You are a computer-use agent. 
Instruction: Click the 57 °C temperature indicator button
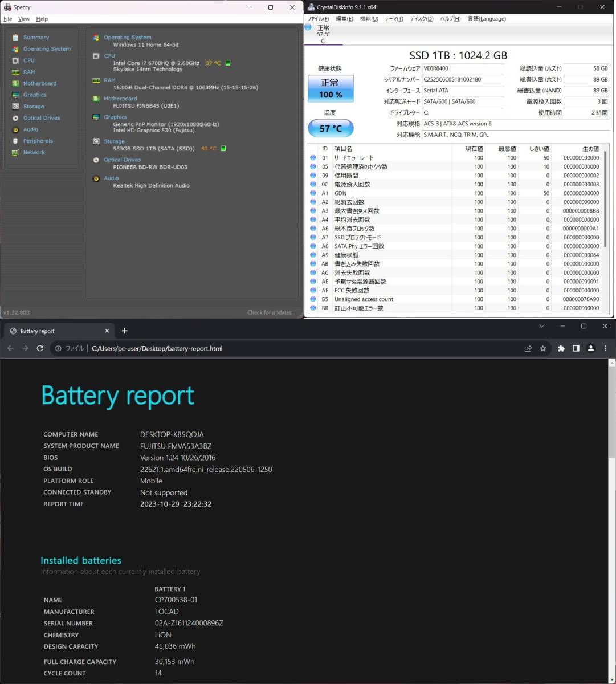coord(331,128)
